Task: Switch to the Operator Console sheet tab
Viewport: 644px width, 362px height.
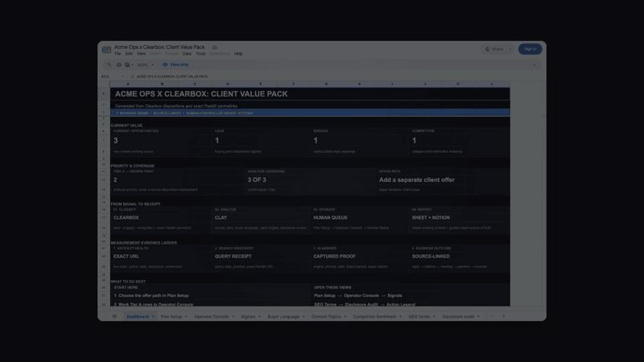Action: coord(212,316)
